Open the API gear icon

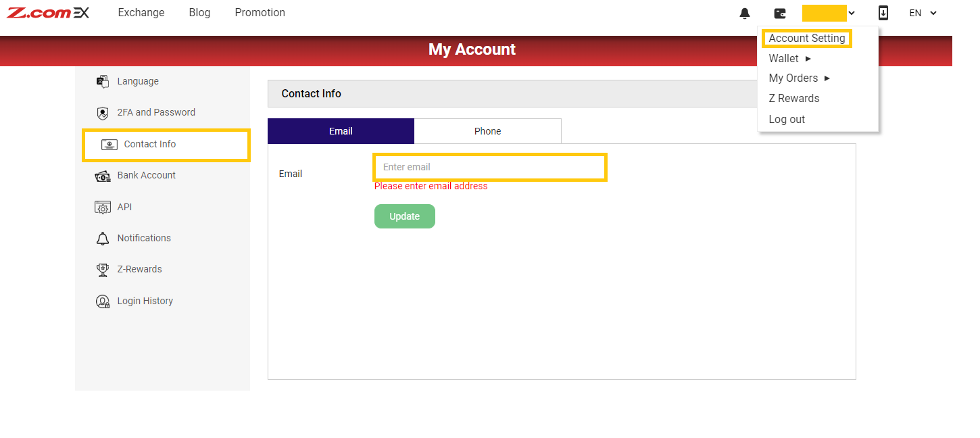tap(103, 208)
